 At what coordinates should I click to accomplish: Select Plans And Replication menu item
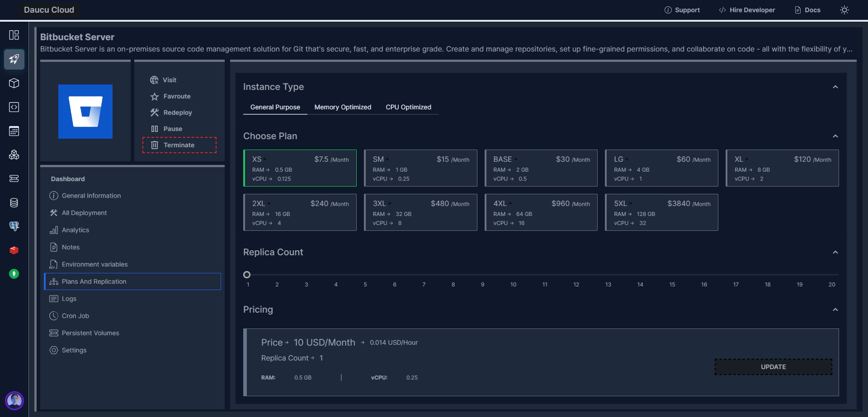click(132, 281)
